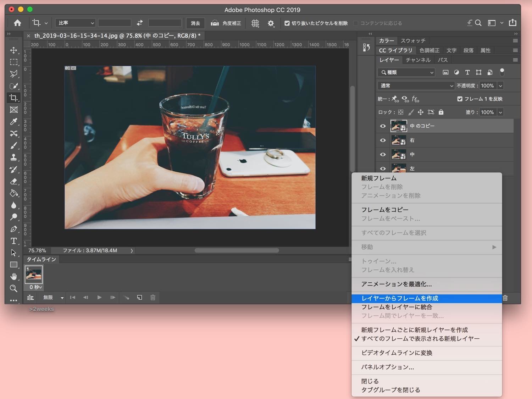Image resolution: width=532 pixels, height=399 pixels.
Task: Select frame 1 thumbnail in timeline
Action: [34, 275]
